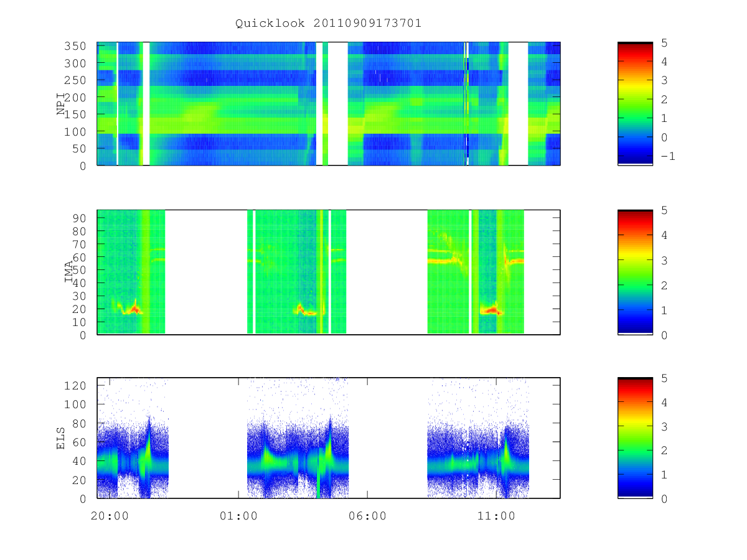Click the NPI axis label
The height and width of the screenshot is (560, 747).
[x=62, y=103]
